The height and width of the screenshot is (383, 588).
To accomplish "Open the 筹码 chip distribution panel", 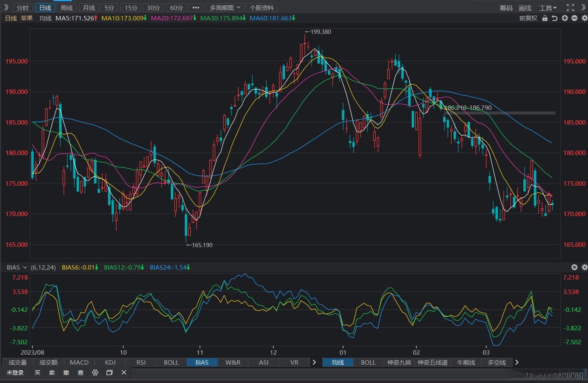I will click(506, 8).
